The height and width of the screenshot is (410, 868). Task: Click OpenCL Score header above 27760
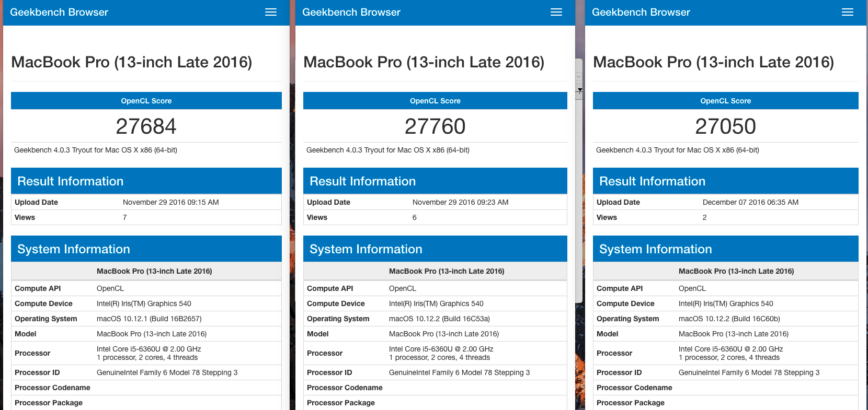(435, 101)
